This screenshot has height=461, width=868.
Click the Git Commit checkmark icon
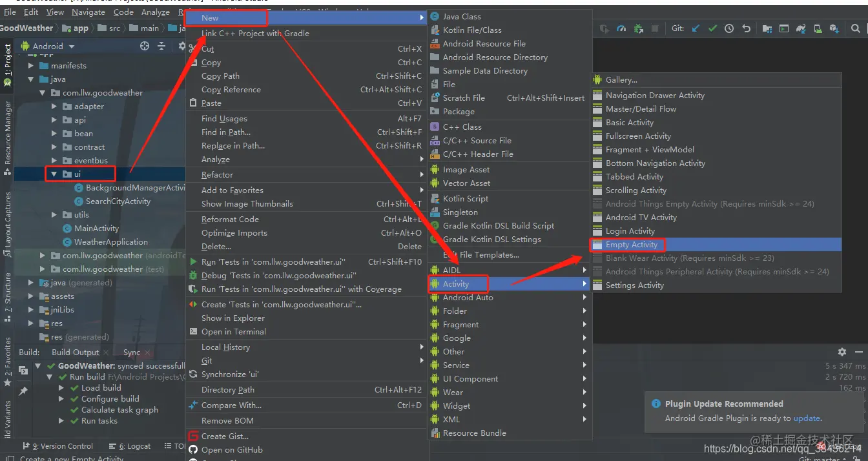[712, 28]
